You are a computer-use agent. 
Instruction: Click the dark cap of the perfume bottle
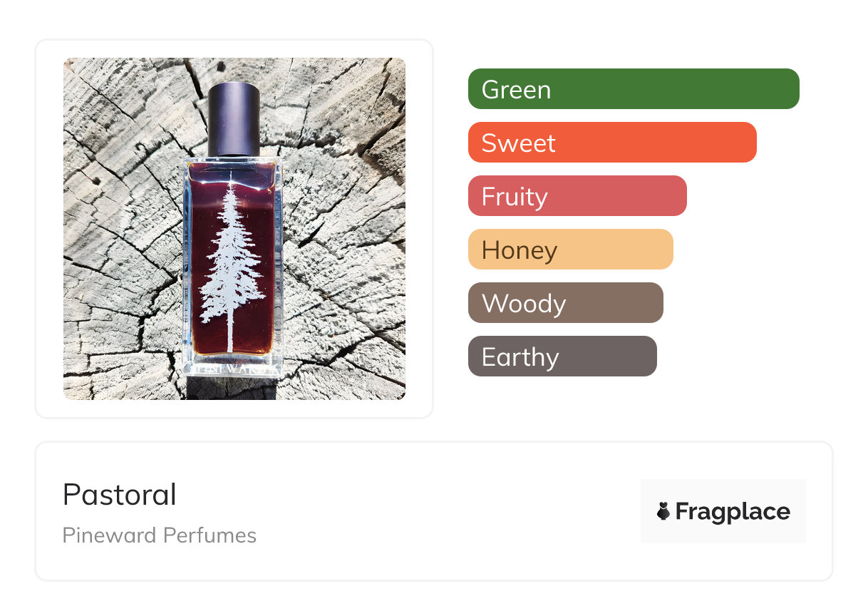point(234,118)
